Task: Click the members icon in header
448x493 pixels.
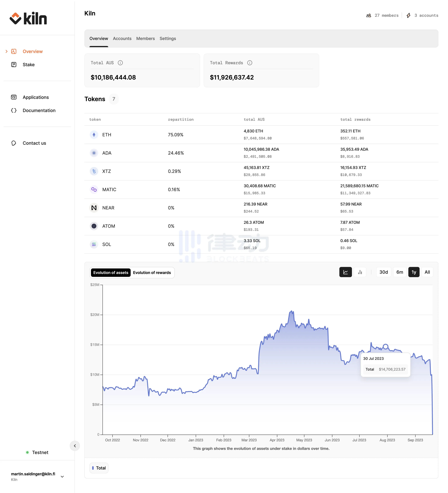Action: click(369, 15)
